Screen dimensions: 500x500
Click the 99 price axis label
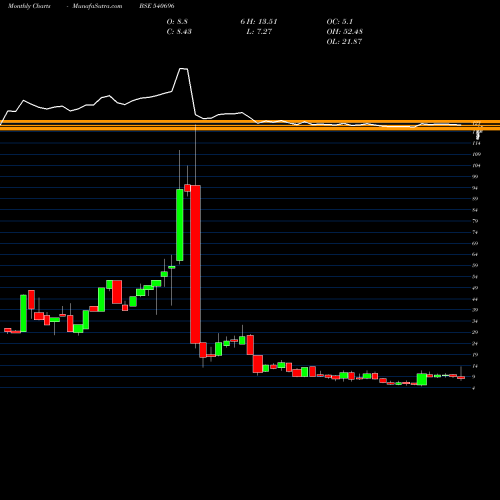[475, 177]
